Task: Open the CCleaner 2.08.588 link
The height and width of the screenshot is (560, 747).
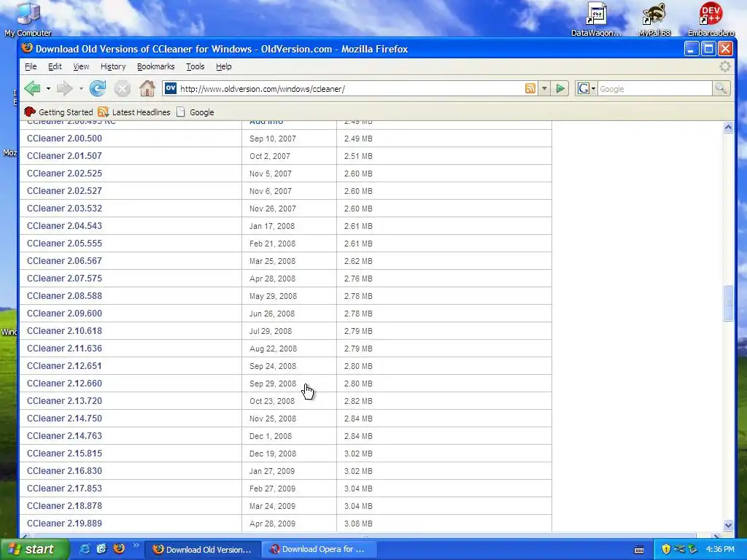Action: (64, 296)
